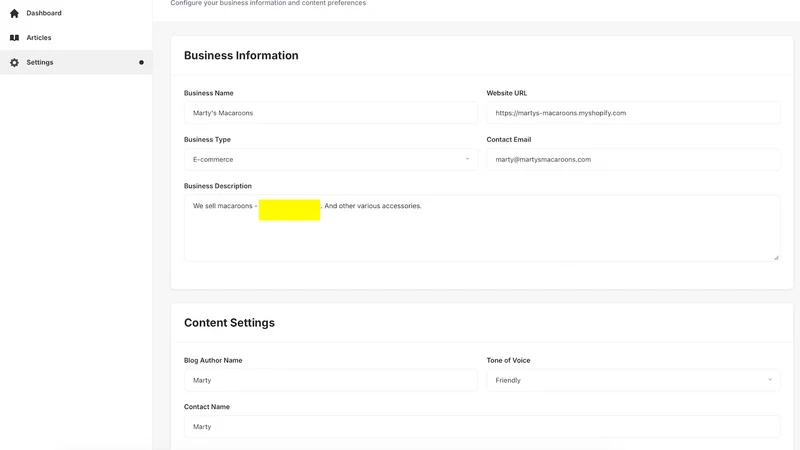800x450 pixels.
Task: Click the Content Settings heading
Action: tap(229, 323)
